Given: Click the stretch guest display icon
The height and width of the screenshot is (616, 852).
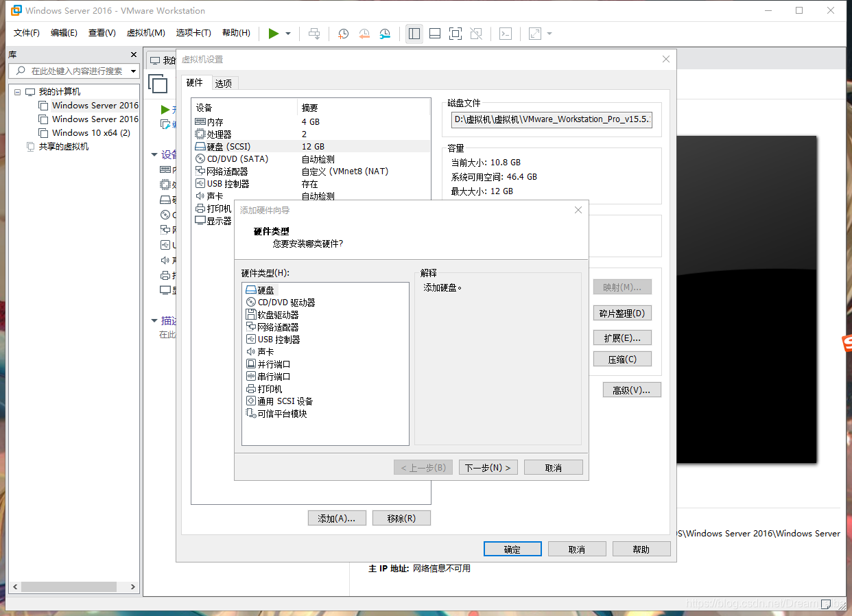Looking at the screenshot, I should [x=535, y=34].
